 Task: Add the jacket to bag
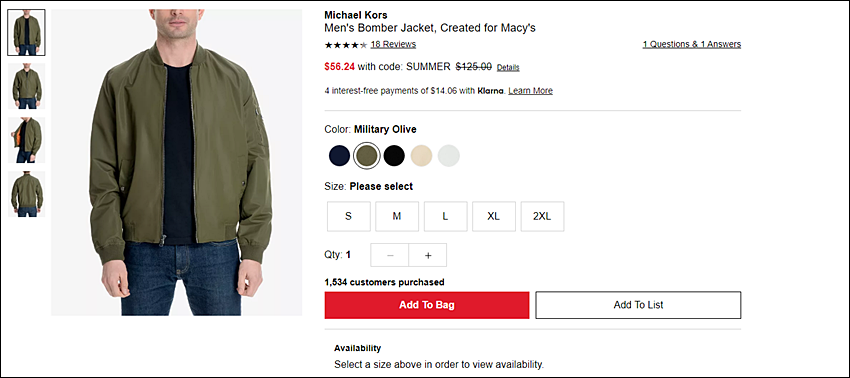427,305
